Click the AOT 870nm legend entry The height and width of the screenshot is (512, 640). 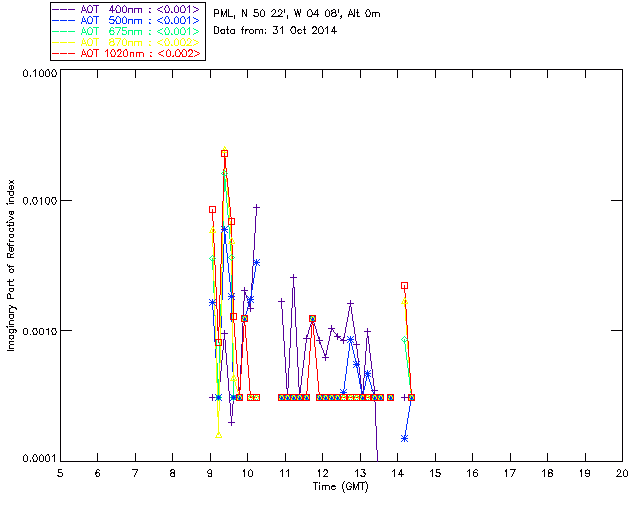[x=127, y=42]
